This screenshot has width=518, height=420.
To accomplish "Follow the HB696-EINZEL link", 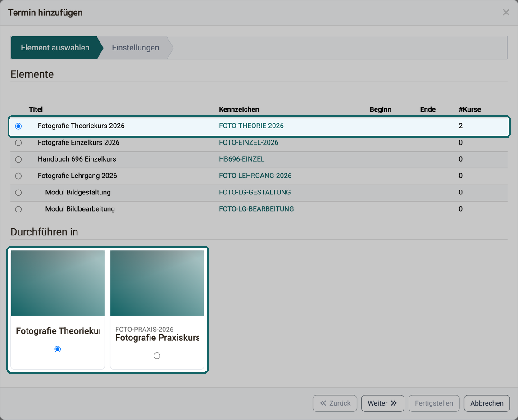I will pyautogui.click(x=241, y=159).
